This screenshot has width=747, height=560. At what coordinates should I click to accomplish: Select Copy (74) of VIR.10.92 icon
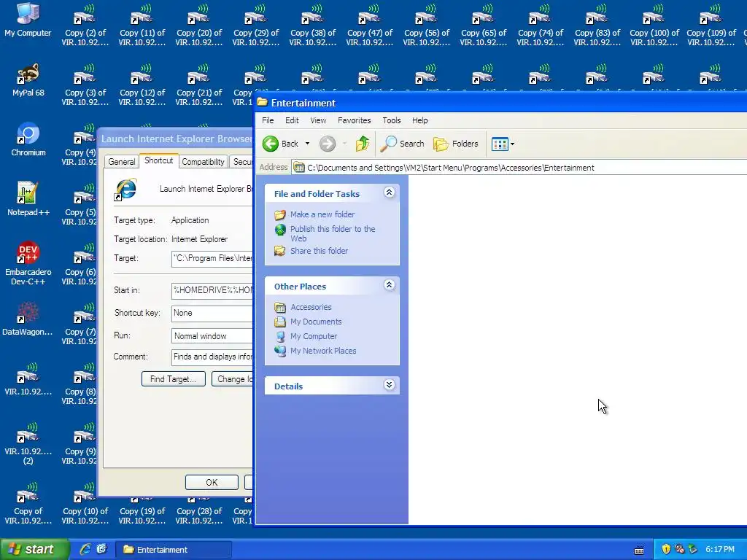pyautogui.click(x=541, y=26)
